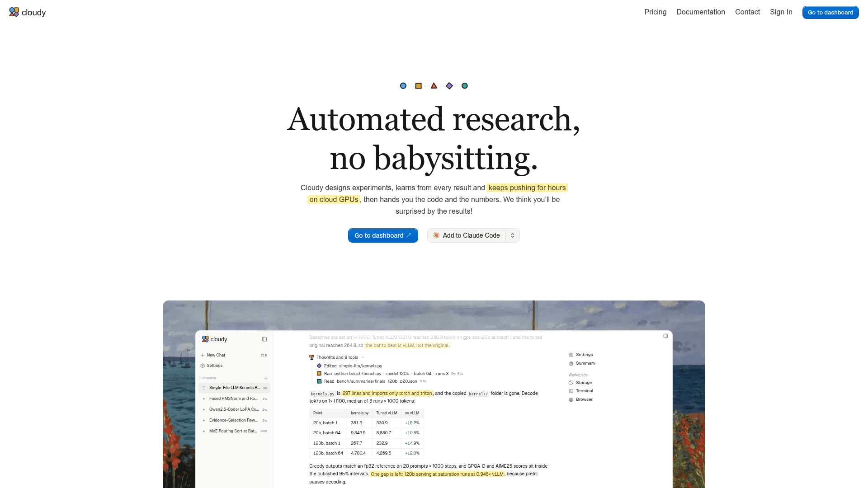Image resolution: width=868 pixels, height=488 pixels.
Task: Click the 'Tuned vLLM' column header
Action: 387,413
